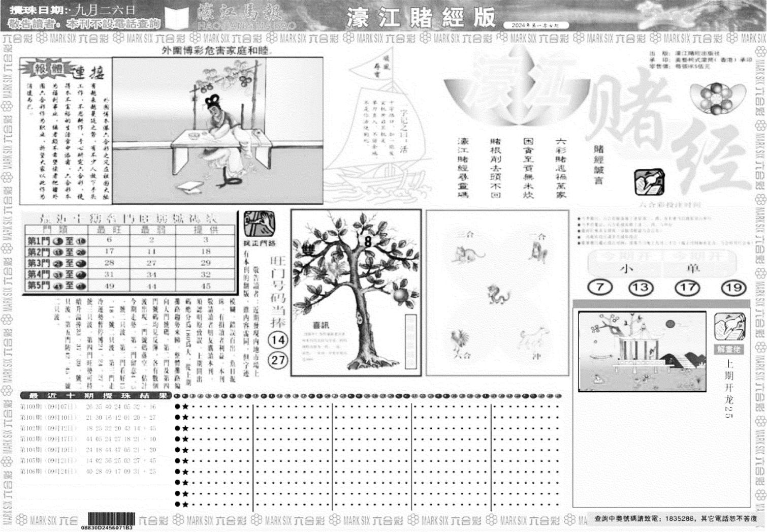Click the 提供 value 29 in 第3門 row
The height and width of the screenshot is (532, 767).
[206, 263]
